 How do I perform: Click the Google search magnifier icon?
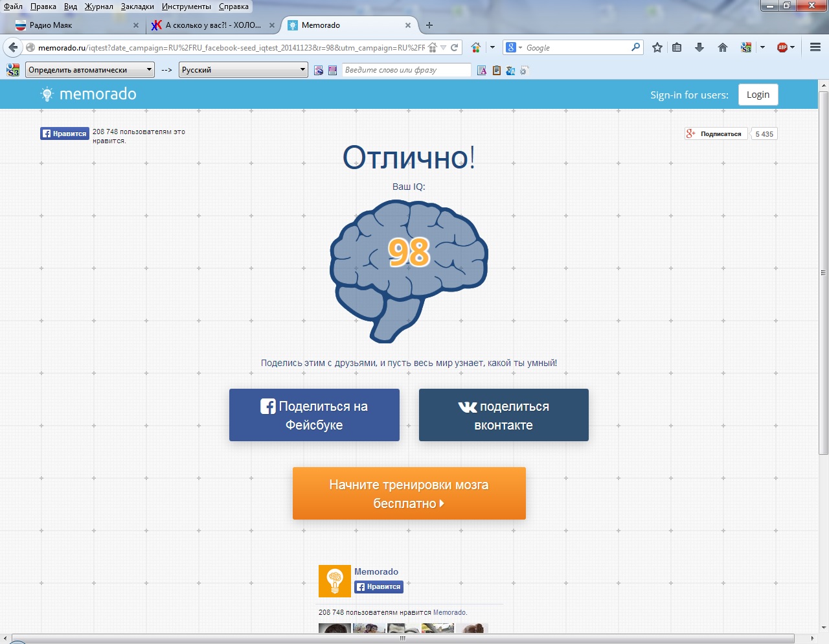pos(635,47)
